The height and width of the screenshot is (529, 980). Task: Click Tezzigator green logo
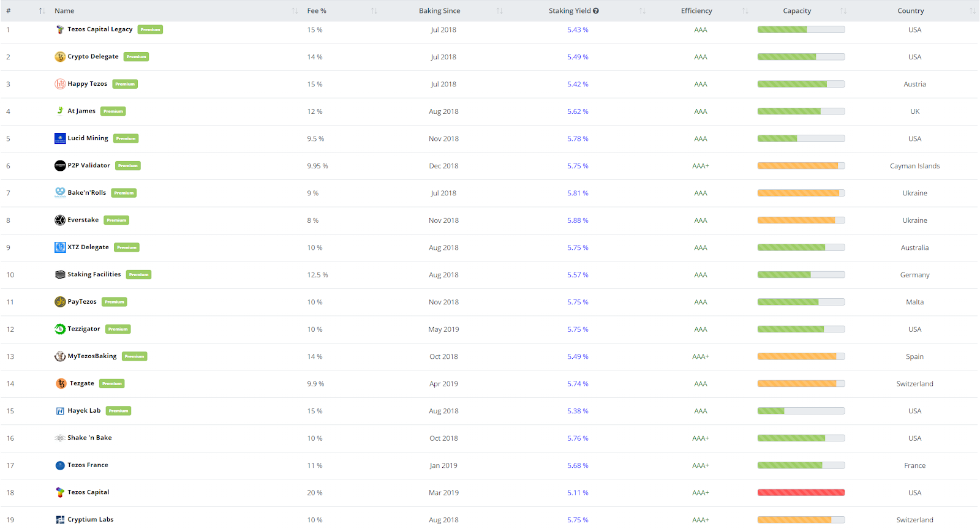60,329
